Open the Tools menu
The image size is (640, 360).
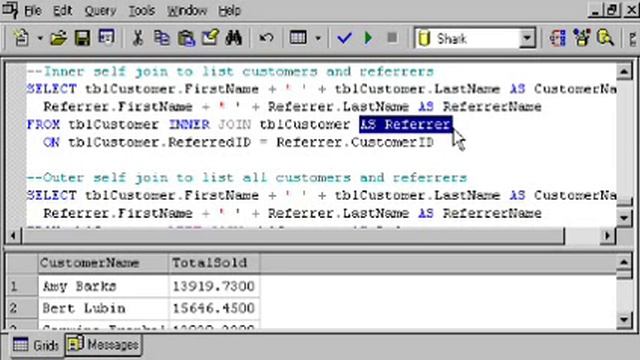(142, 11)
